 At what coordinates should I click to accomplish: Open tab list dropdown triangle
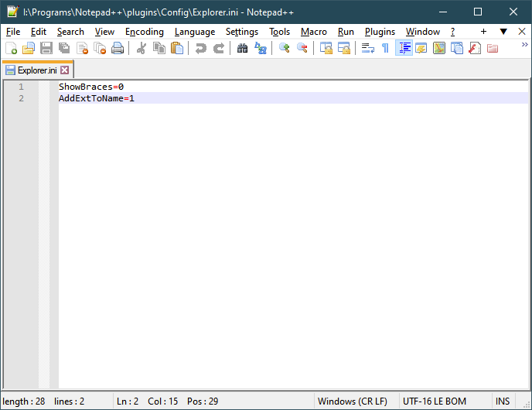503,32
